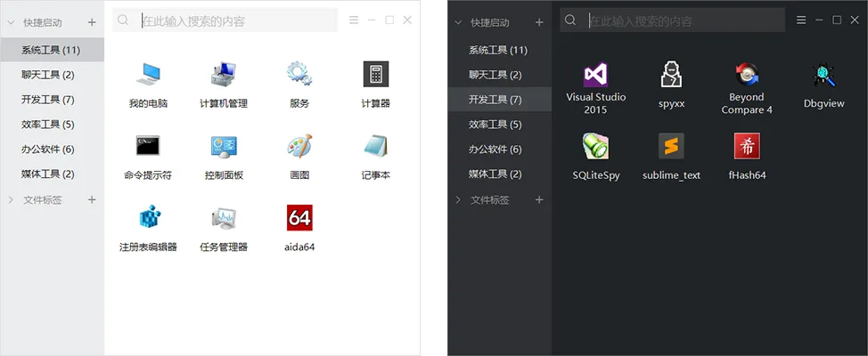Open hamburger menu in dark window

pos(801,20)
